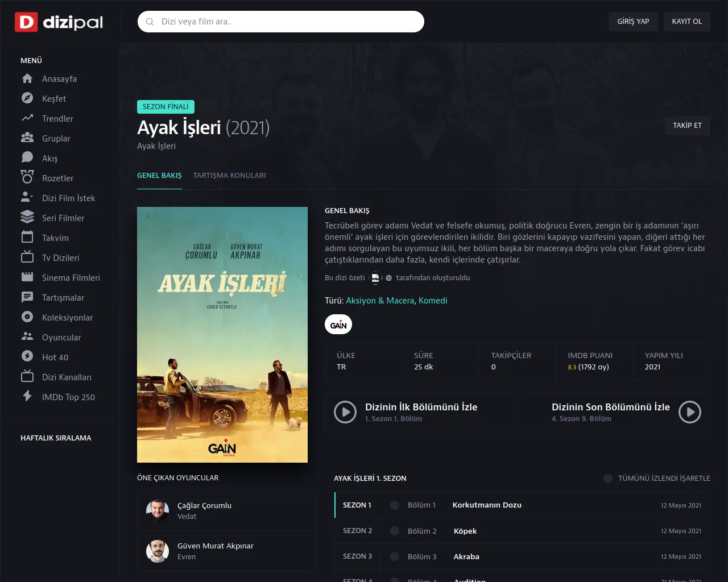
Task: Click the Takvim calendar icon
Action: pyautogui.click(x=27, y=238)
